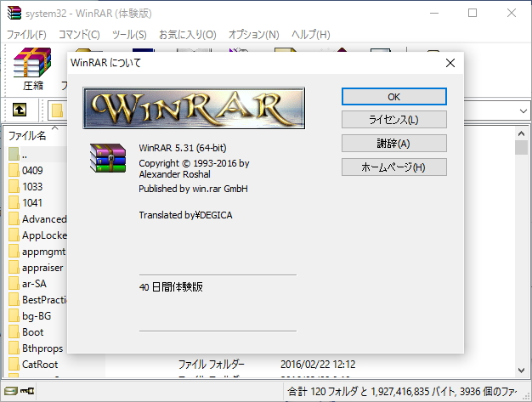Image resolution: width=532 pixels, height=402 pixels.
Task: Open the お気に入り(O) menu
Action: [x=187, y=35]
